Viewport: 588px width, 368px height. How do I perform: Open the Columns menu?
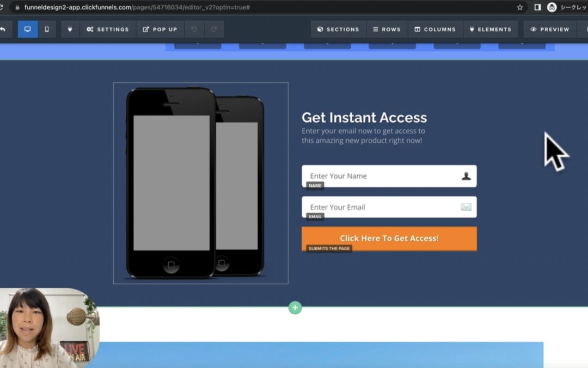tap(435, 29)
